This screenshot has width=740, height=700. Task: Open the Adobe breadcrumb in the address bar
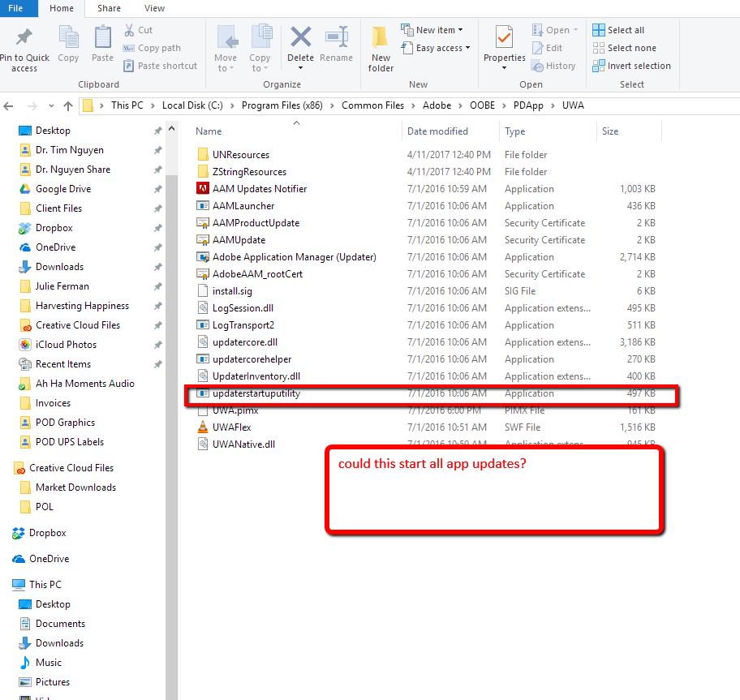tap(437, 105)
